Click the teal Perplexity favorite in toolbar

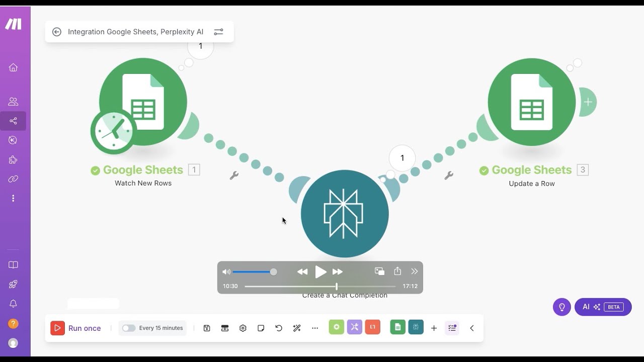pos(416,327)
